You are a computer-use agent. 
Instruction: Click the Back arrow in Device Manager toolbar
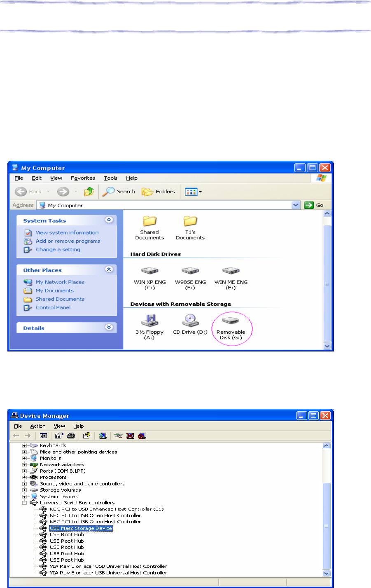coord(16,436)
